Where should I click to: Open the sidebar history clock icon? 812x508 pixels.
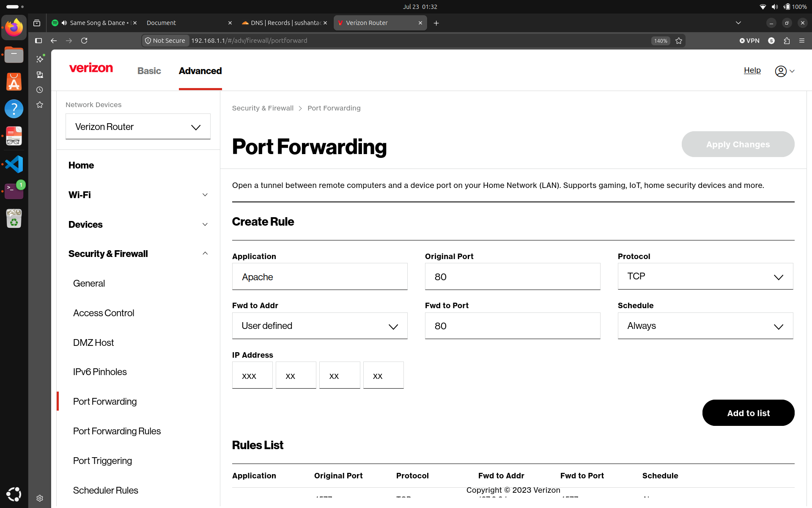[40, 90]
